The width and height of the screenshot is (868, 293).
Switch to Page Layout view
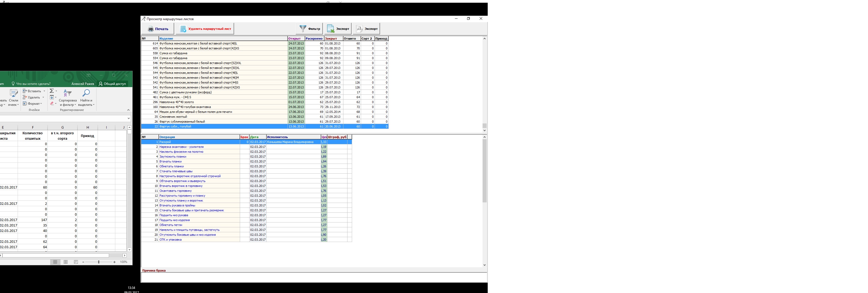(66, 262)
